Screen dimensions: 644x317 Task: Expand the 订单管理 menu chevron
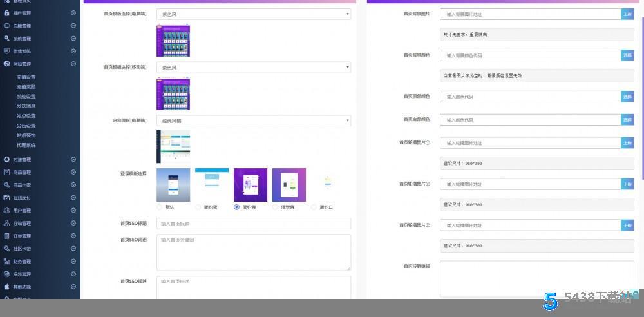tap(73, 236)
